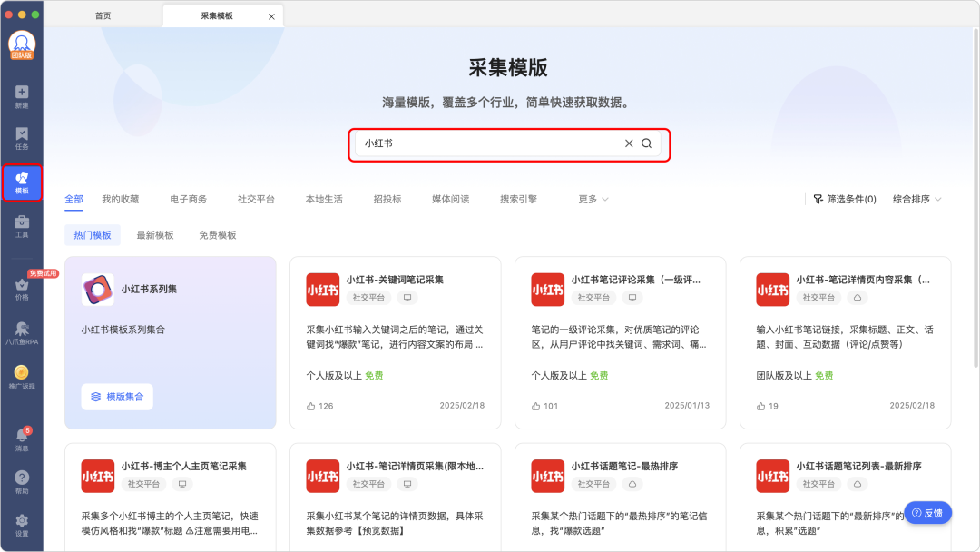The height and width of the screenshot is (552, 980).
Task: Open 综合排序 sort dropdown
Action: click(916, 200)
